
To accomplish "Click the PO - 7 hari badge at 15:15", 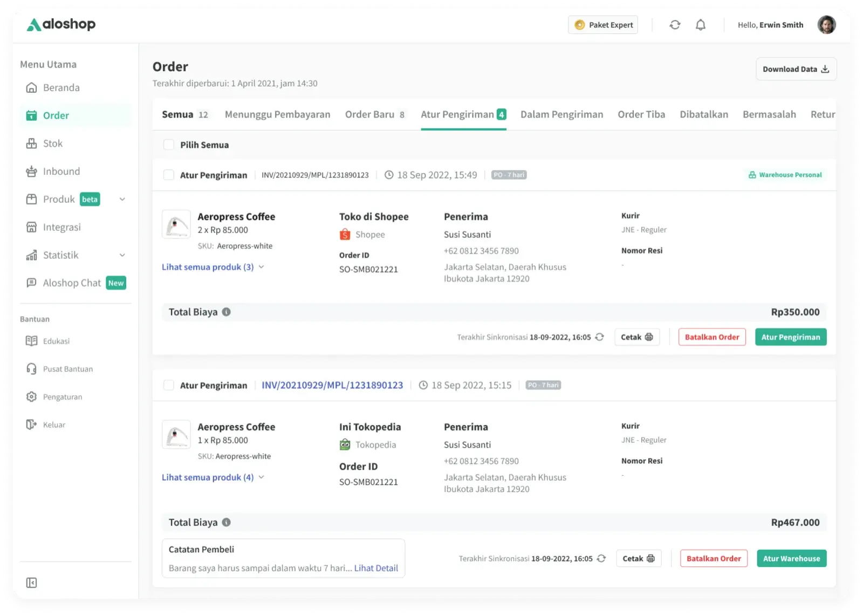I will coord(543,385).
